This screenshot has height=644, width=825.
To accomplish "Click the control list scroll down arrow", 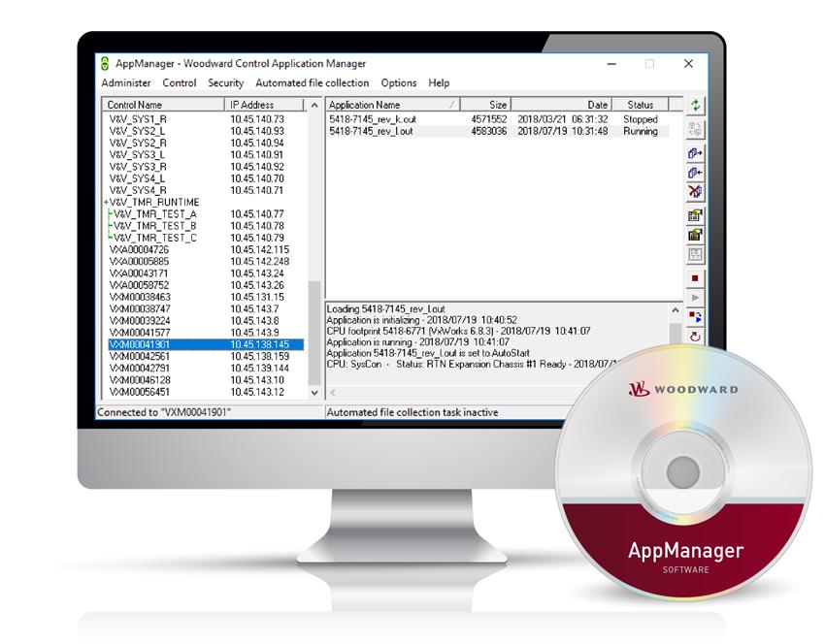I will 314,393.
